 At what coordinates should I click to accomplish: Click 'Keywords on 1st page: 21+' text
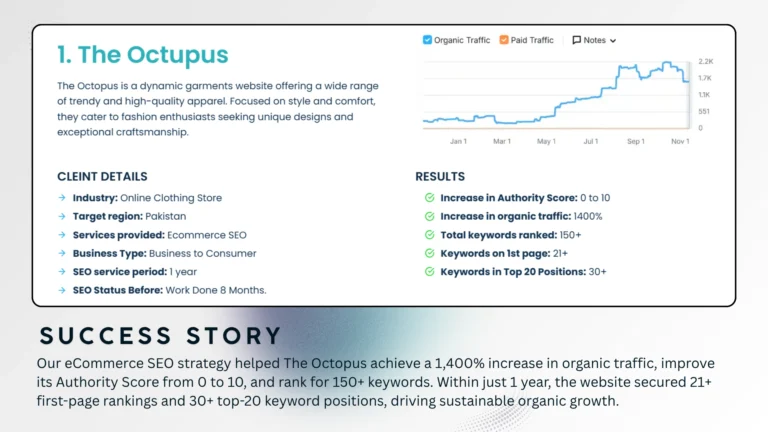point(504,253)
